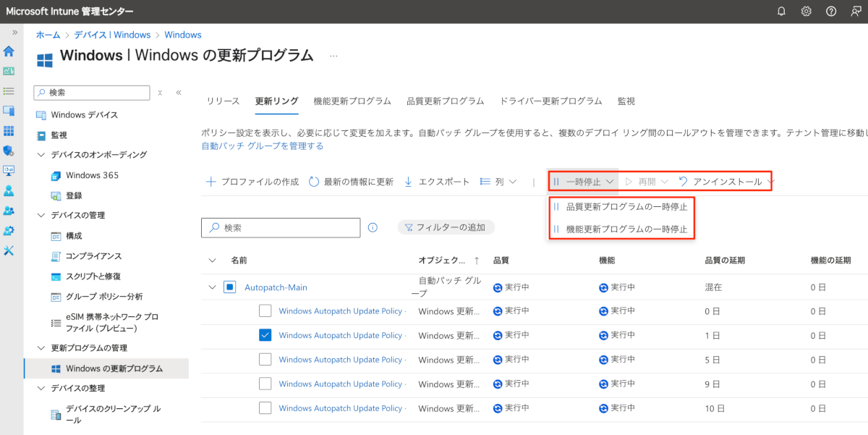
Task: Click the feedback person icon in top bar
Action: 856,12
